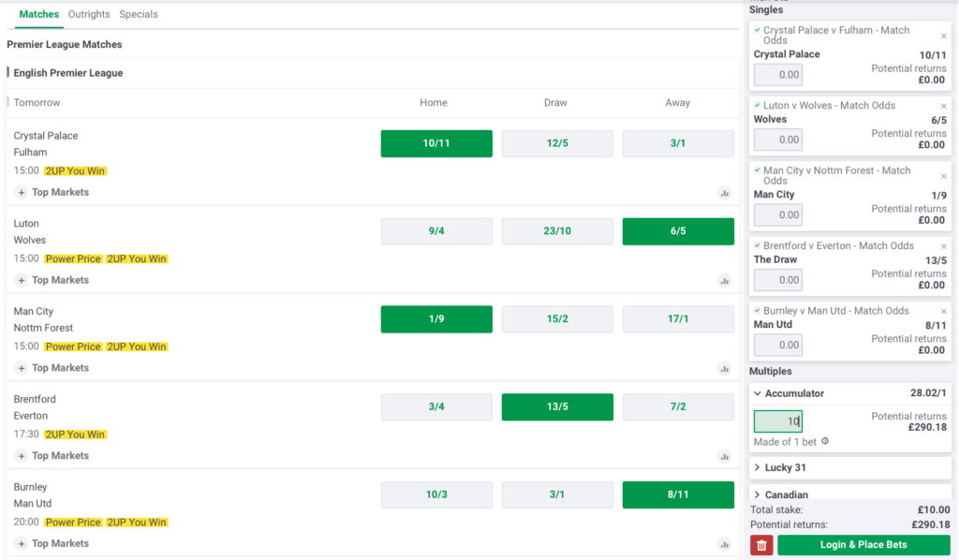Click the Wolves single stake input field

[x=777, y=140]
